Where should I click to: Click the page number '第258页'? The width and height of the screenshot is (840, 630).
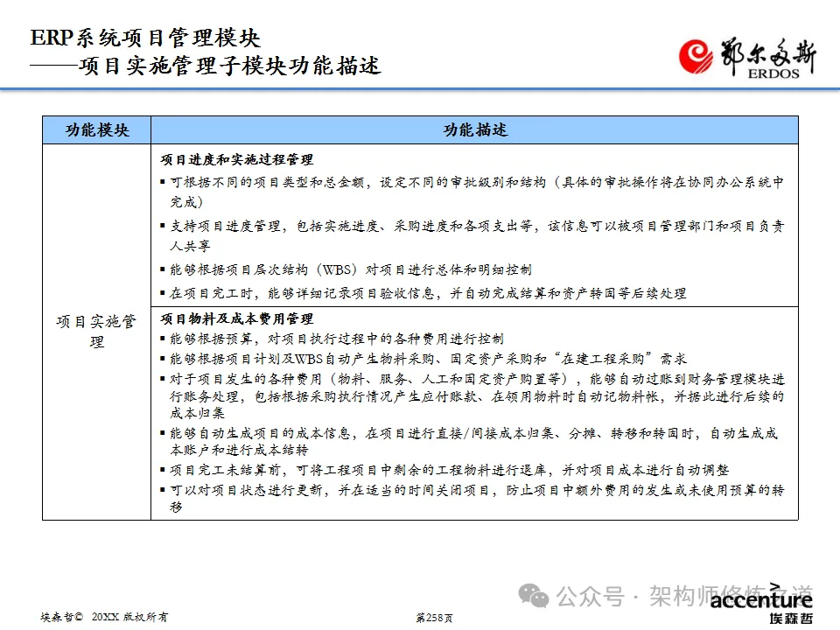434,619
